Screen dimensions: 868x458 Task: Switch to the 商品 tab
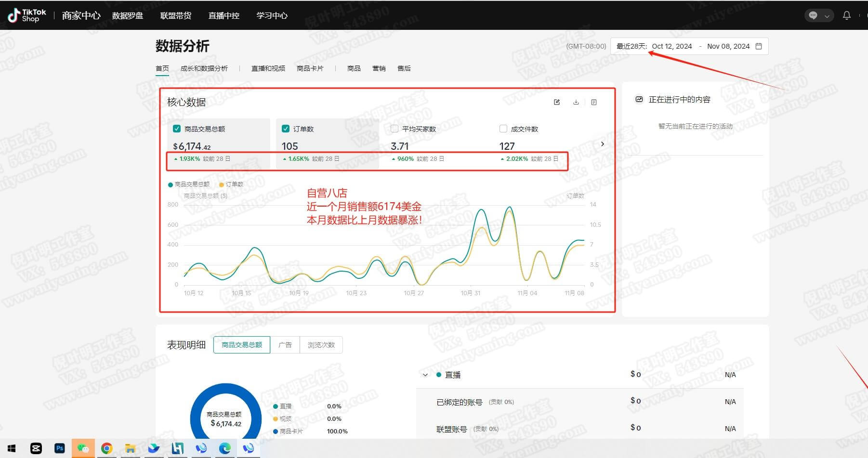click(x=354, y=68)
